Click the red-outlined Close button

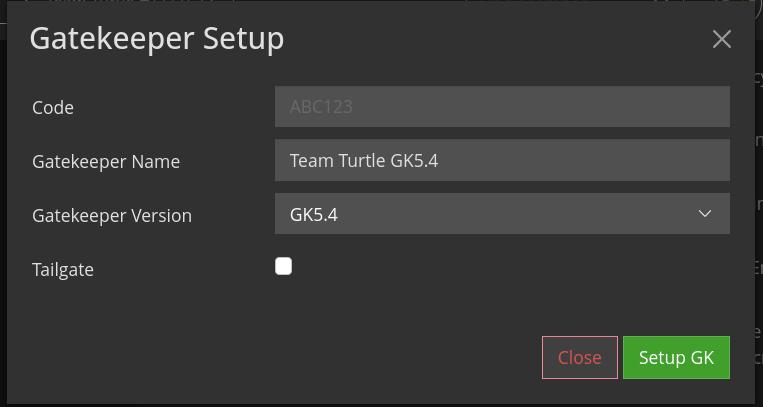click(579, 357)
